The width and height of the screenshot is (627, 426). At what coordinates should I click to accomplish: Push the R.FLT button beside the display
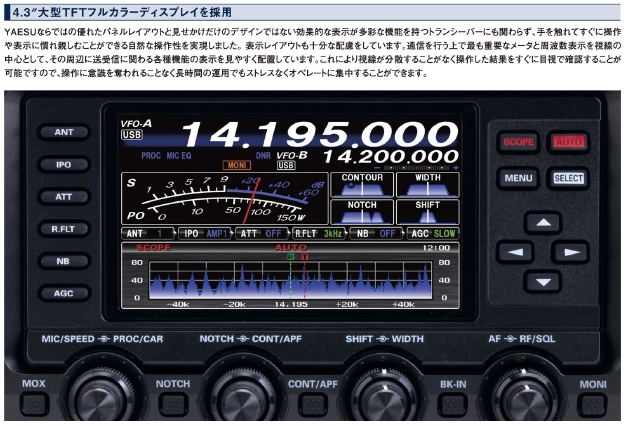64,229
